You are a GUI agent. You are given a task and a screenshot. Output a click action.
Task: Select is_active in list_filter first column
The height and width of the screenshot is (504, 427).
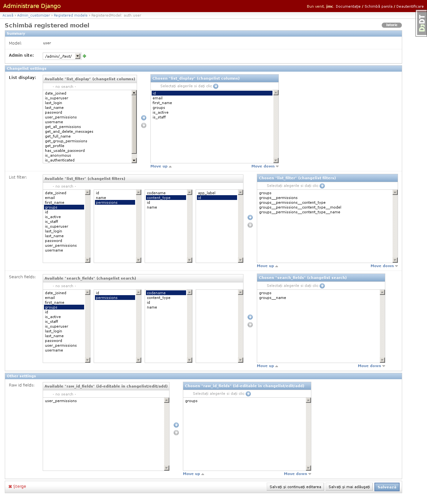coord(64,217)
